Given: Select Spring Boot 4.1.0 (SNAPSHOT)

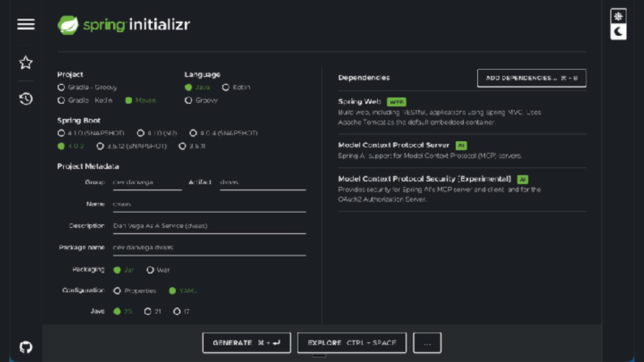Looking at the screenshot, I should click(91, 133).
